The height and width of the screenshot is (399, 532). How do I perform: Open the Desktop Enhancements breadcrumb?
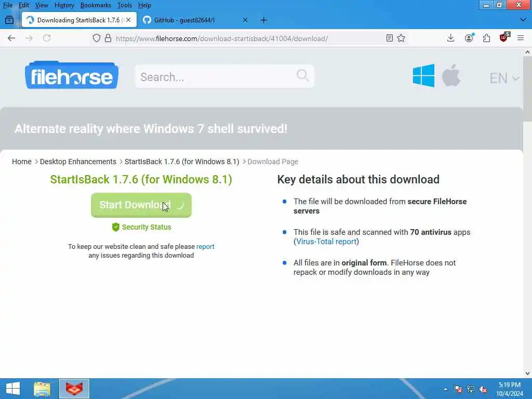78,162
